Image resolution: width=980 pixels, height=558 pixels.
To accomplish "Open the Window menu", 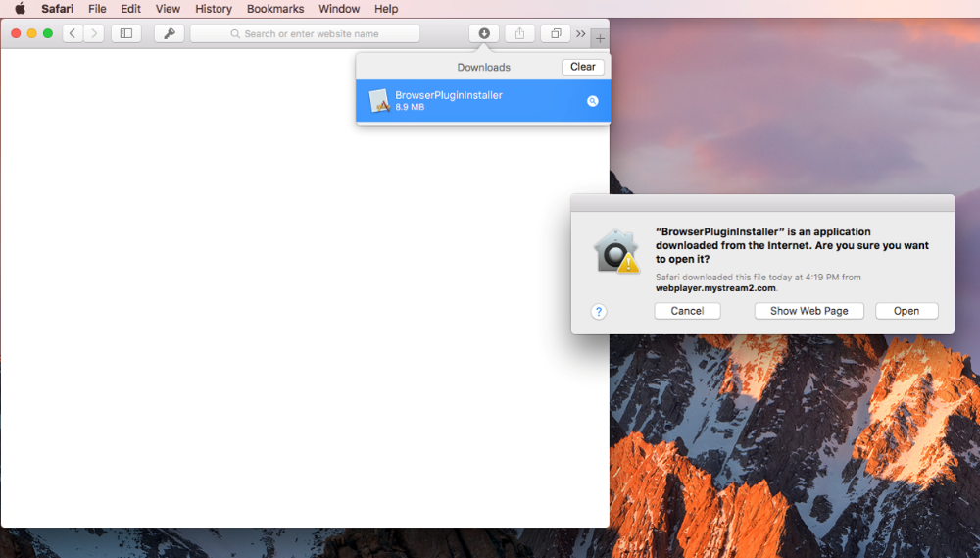I will point(339,9).
